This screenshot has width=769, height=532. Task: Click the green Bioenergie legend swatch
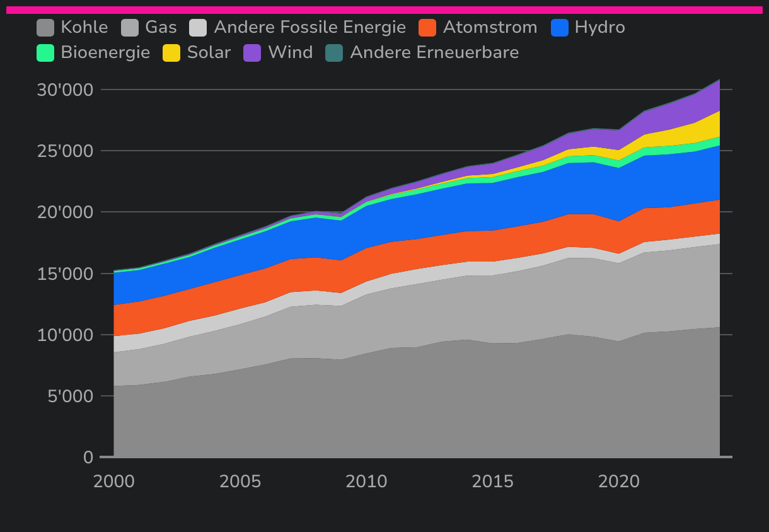(x=45, y=53)
